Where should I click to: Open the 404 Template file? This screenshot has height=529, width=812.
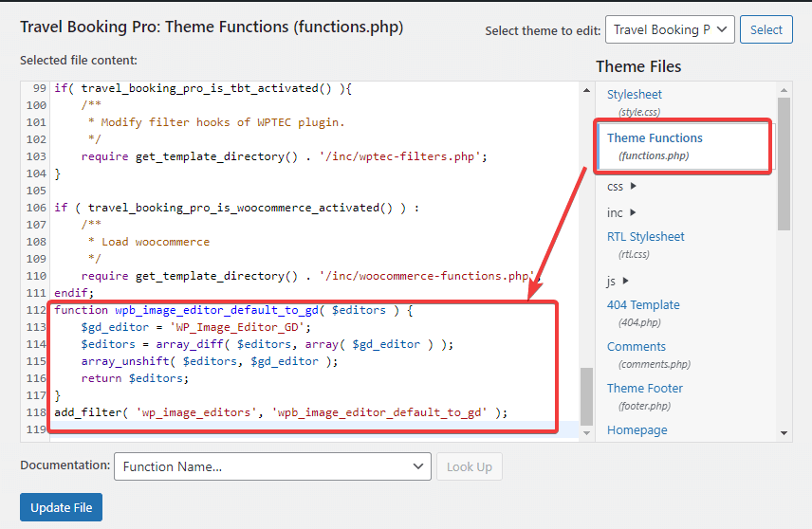[x=643, y=305]
